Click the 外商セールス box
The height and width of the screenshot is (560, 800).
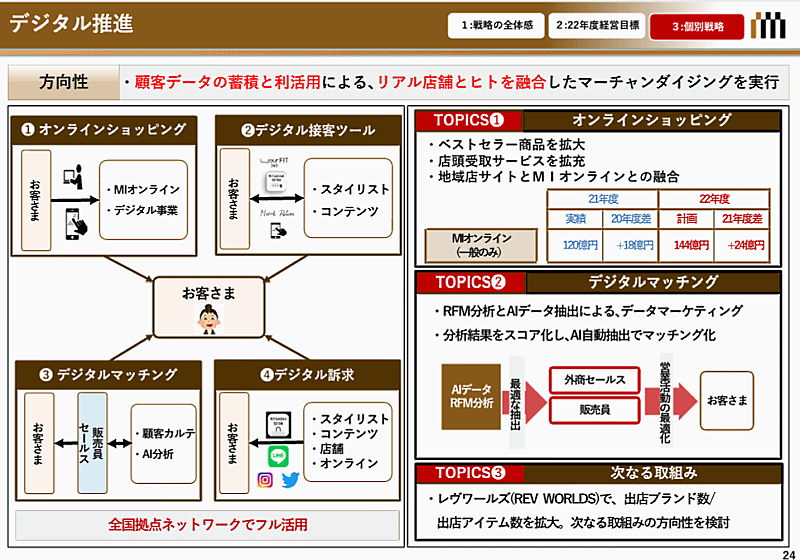pyautogui.click(x=593, y=380)
